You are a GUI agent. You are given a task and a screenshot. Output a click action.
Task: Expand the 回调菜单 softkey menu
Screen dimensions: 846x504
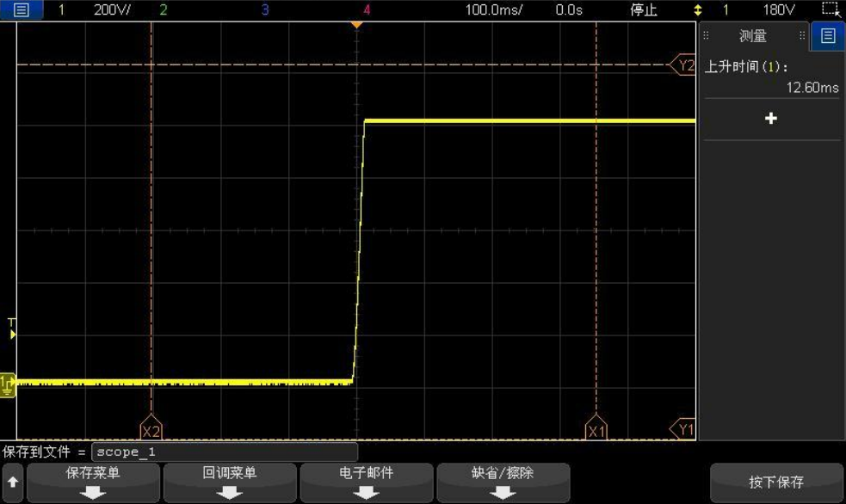tap(229, 482)
